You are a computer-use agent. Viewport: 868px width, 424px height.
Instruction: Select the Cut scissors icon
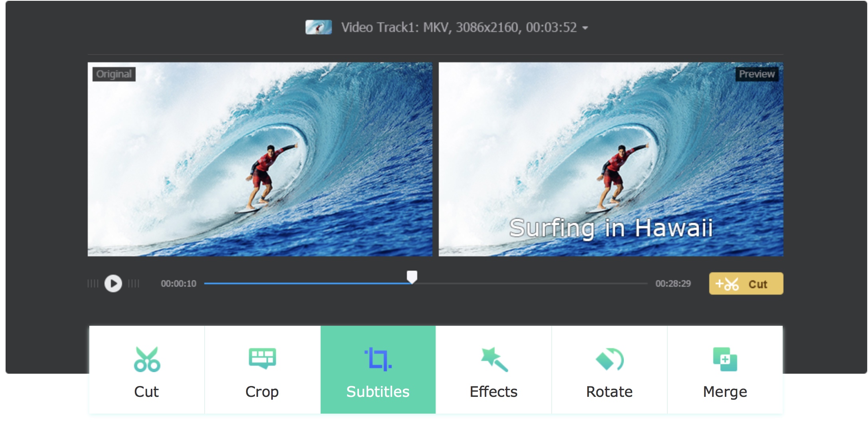click(147, 358)
